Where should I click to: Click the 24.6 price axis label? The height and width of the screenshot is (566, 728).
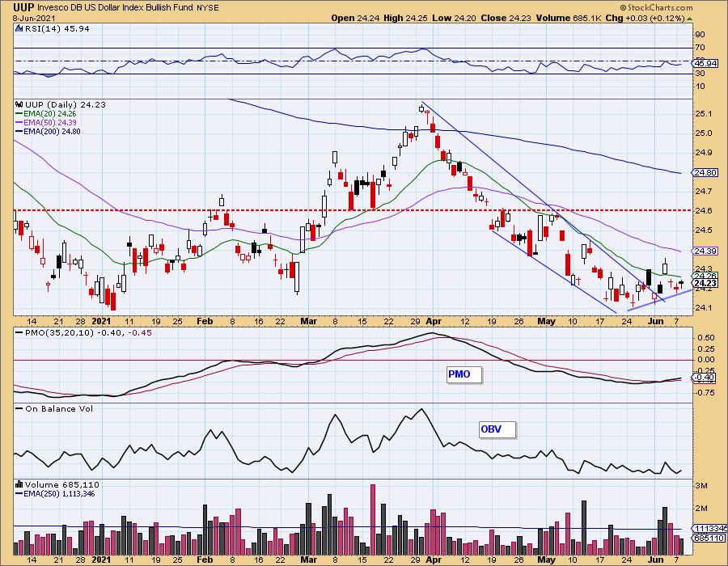pyautogui.click(x=704, y=210)
